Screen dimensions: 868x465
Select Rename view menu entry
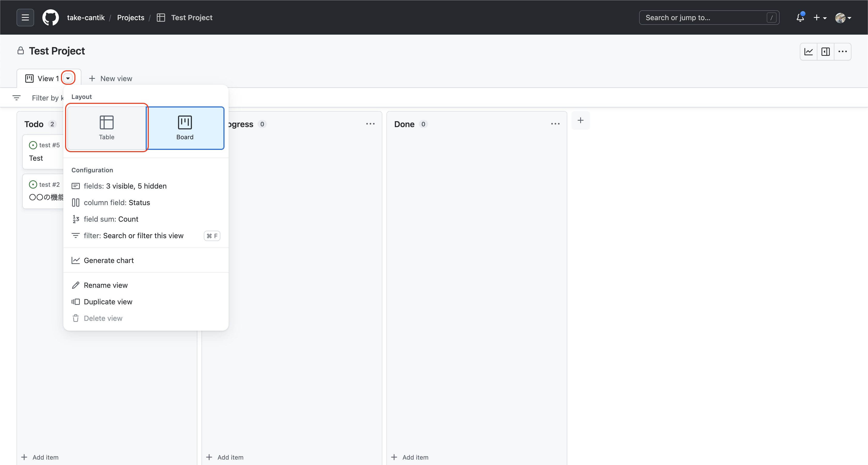(x=105, y=285)
